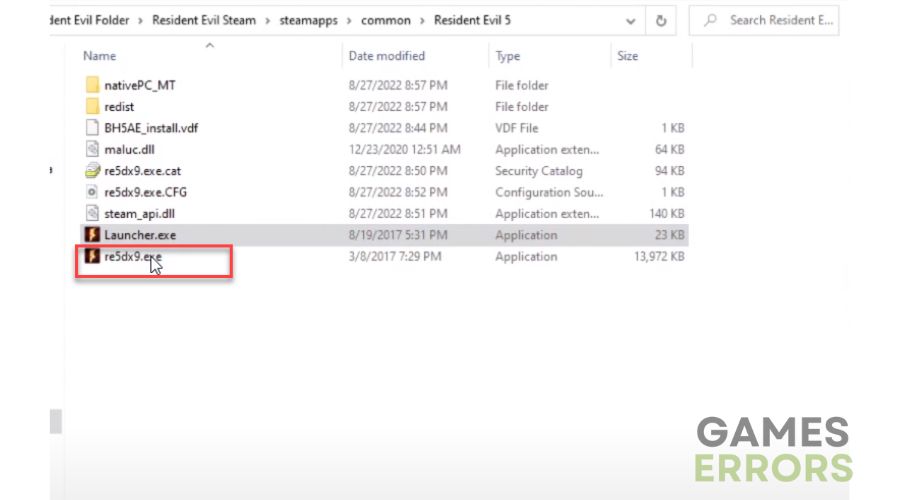The image size is (900, 500).
Task: Navigate to common breadcrumb
Action: pos(386,21)
